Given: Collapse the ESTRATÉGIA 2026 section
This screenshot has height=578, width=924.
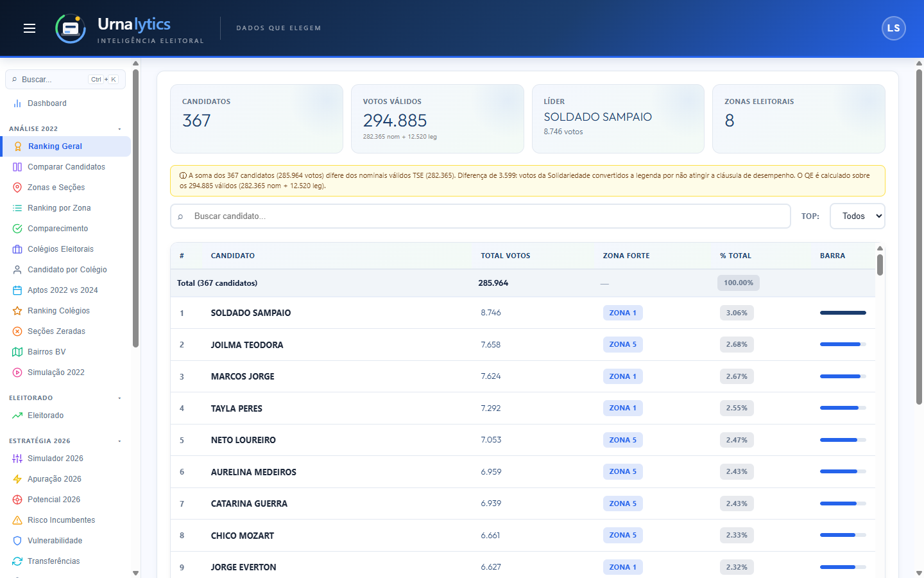Looking at the screenshot, I should coord(119,441).
